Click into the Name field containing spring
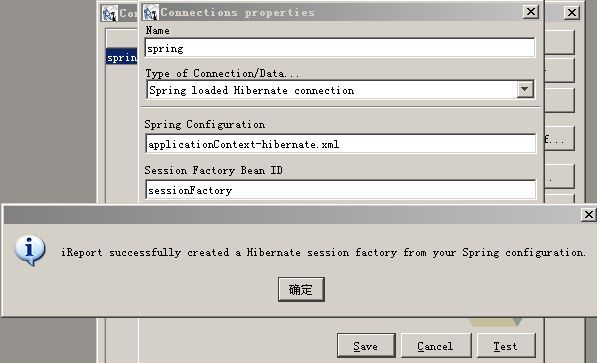597x363 pixels. (340, 48)
